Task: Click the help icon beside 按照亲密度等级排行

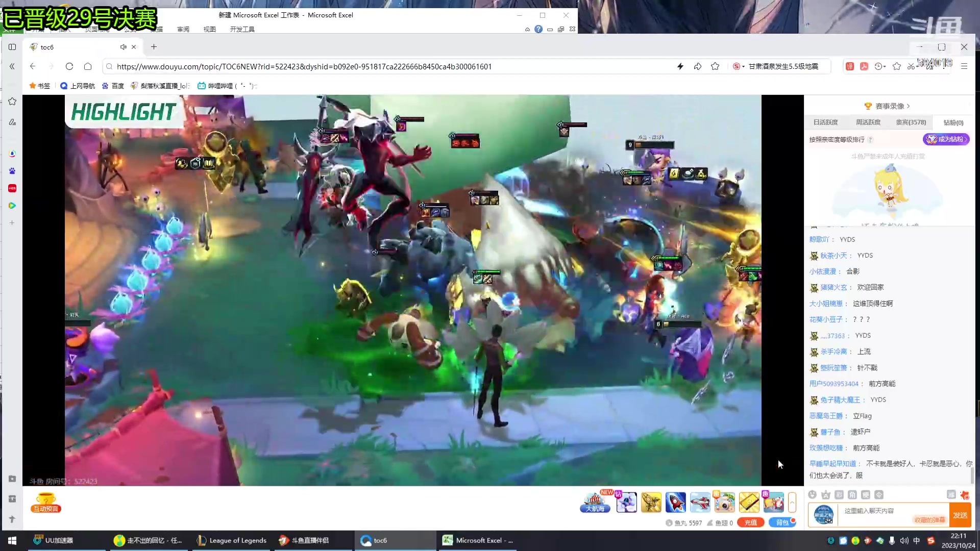Action: click(x=870, y=140)
